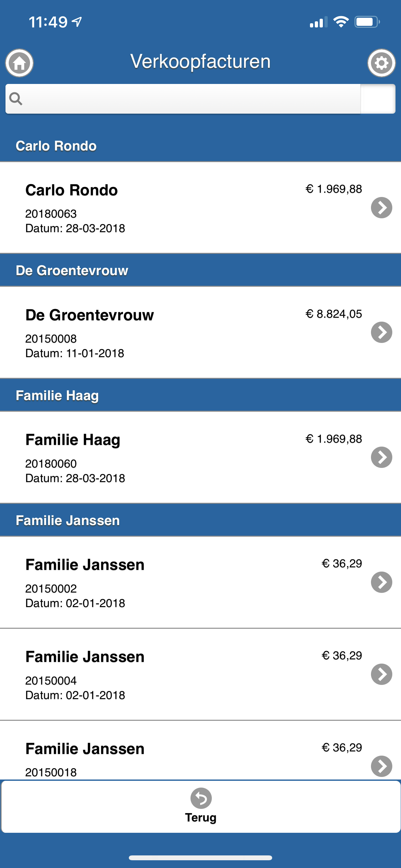Tap the iOS home indicator bar
Screen dimensions: 401x868
(200, 858)
